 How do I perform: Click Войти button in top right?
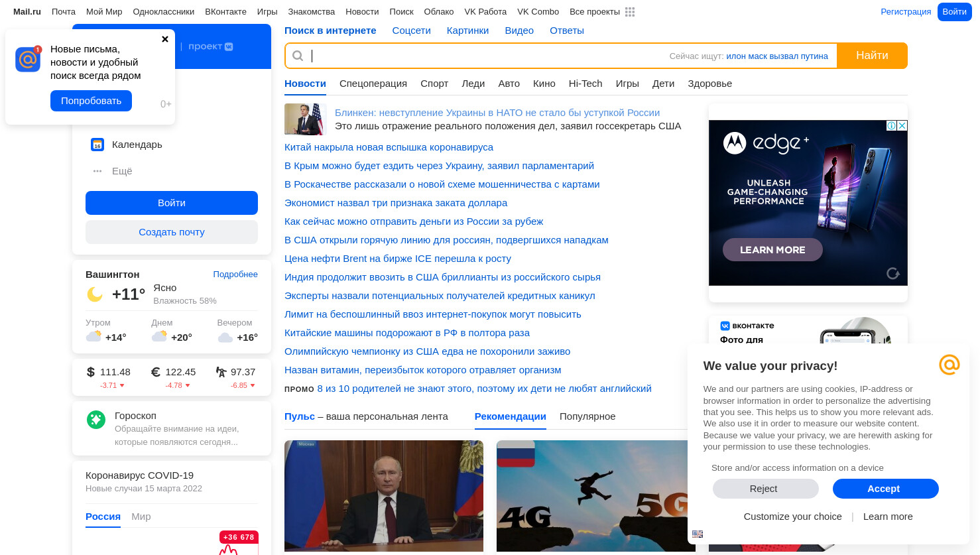pyautogui.click(x=955, y=12)
